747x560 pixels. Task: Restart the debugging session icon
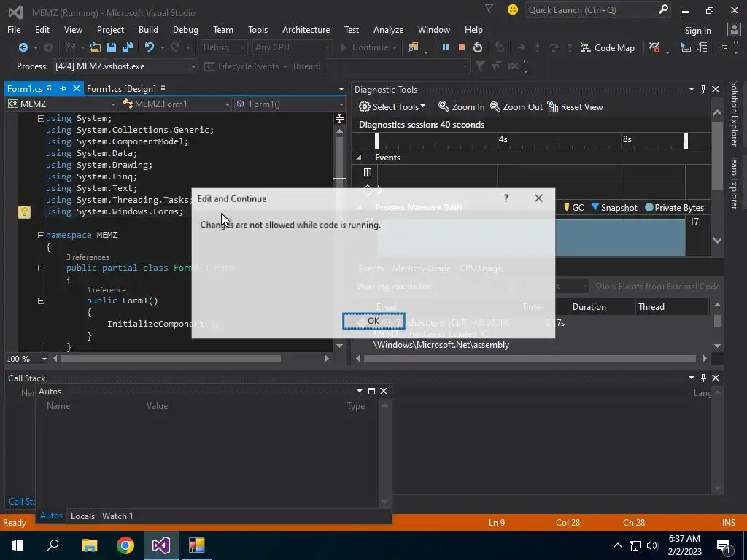(x=477, y=47)
